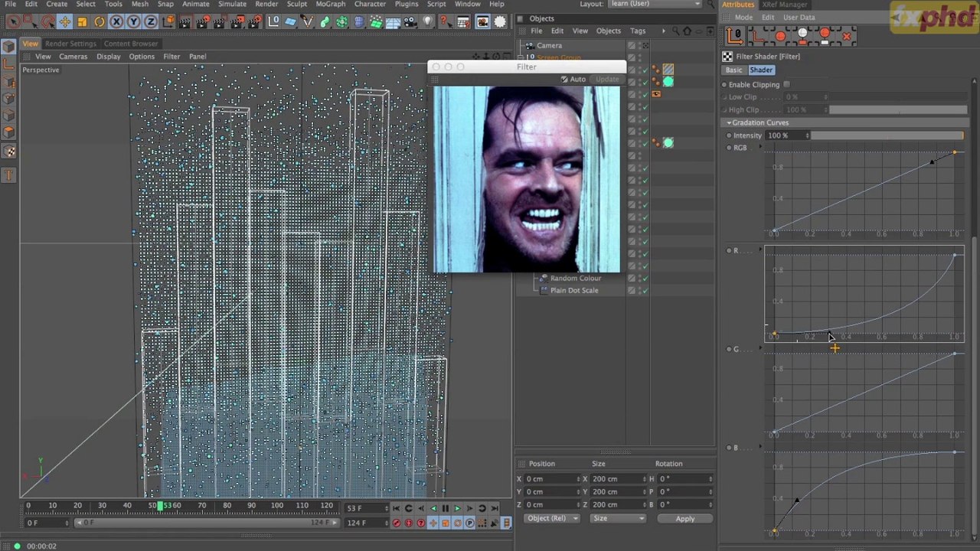980x551 pixels.
Task: Select the Basic tab in Attributes
Action: (733, 70)
